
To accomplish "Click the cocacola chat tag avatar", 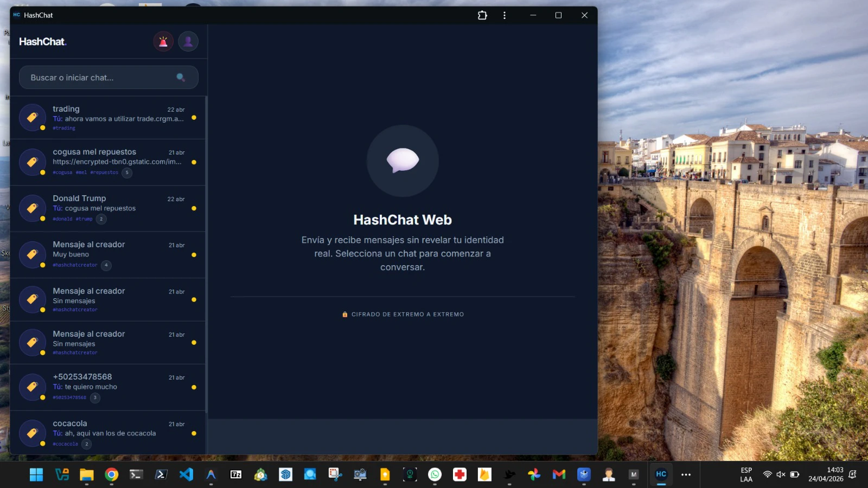I will [x=33, y=433].
